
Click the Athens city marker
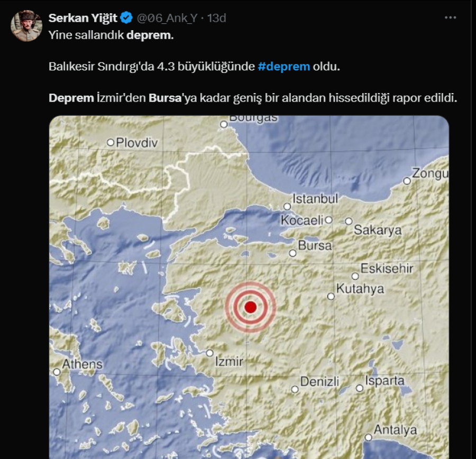(57, 372)
